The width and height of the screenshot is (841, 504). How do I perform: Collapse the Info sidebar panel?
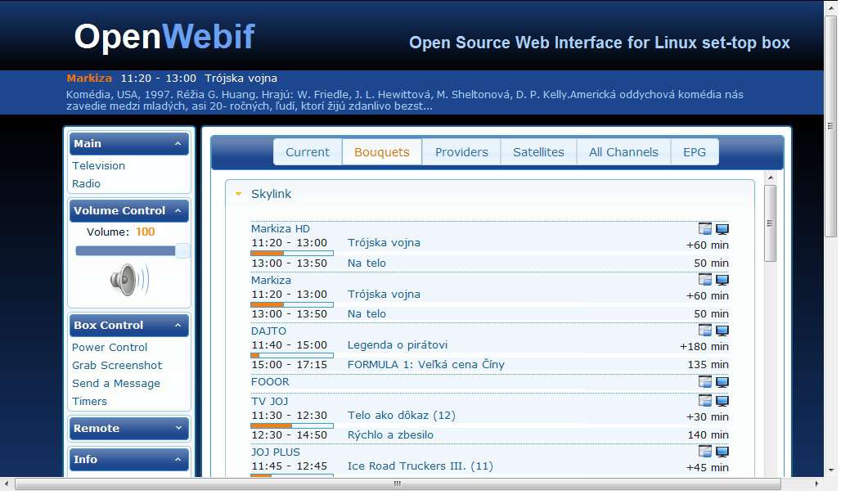pyautogui.click(x=178, y=460)
